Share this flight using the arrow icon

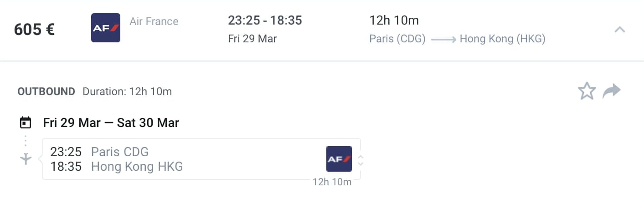(612, 91)
